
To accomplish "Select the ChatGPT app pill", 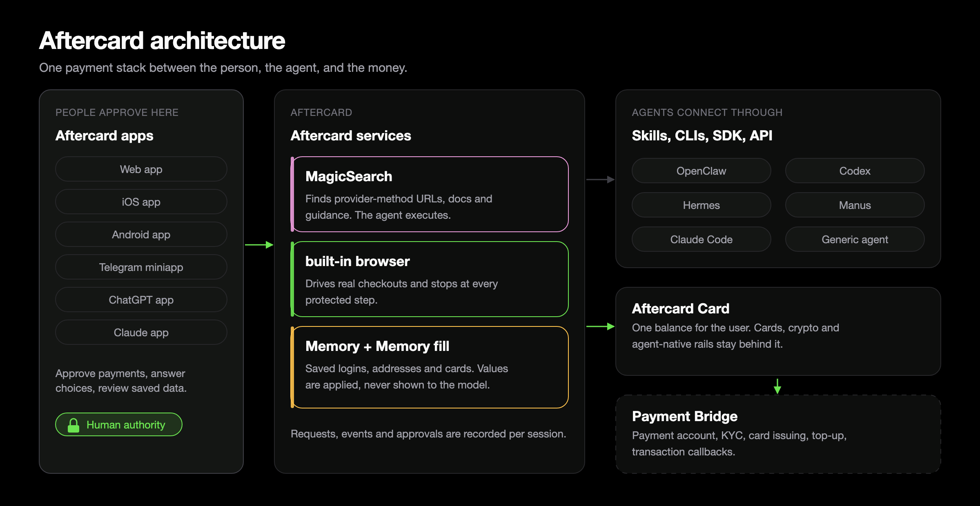I will click(141, 300).
